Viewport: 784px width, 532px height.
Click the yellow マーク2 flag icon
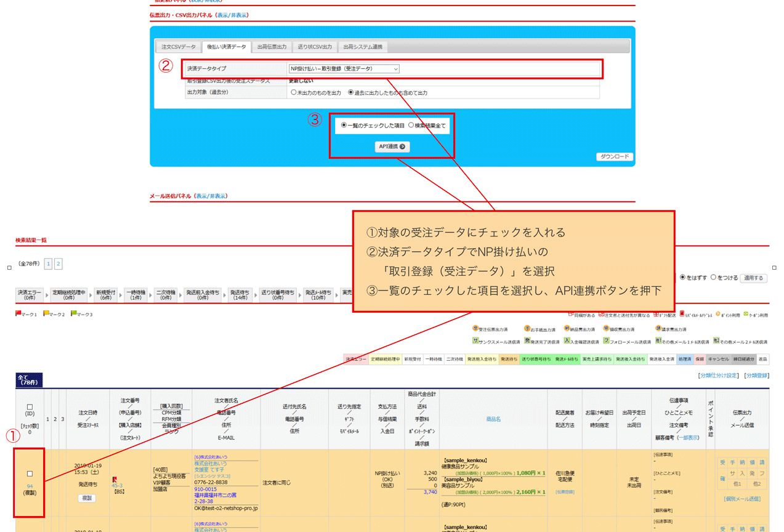point(46,314)
